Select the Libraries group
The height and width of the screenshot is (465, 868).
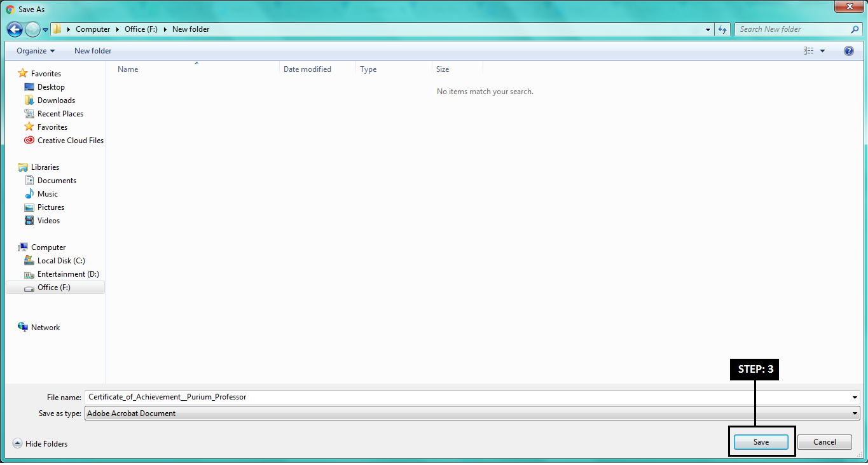[45, 167]
